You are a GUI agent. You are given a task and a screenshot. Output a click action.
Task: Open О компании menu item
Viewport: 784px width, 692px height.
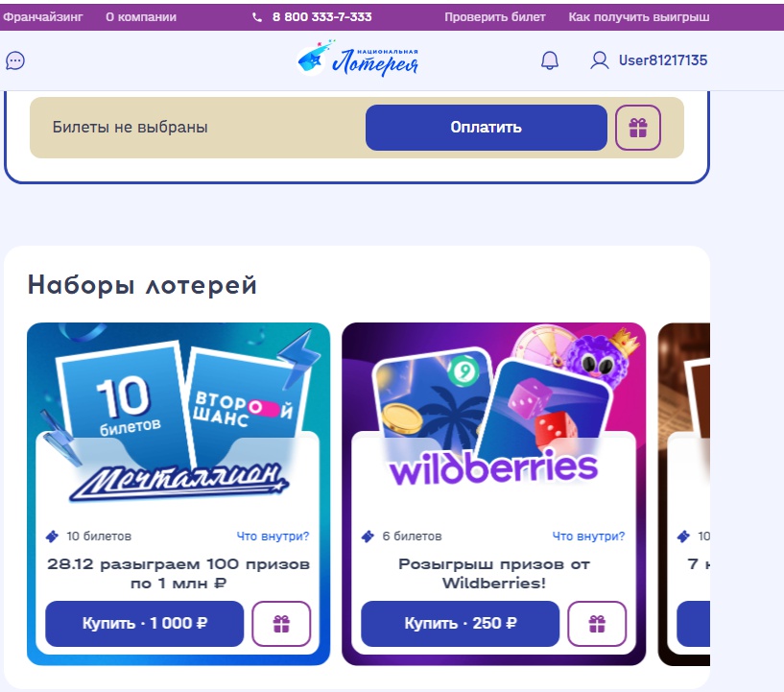141,17
